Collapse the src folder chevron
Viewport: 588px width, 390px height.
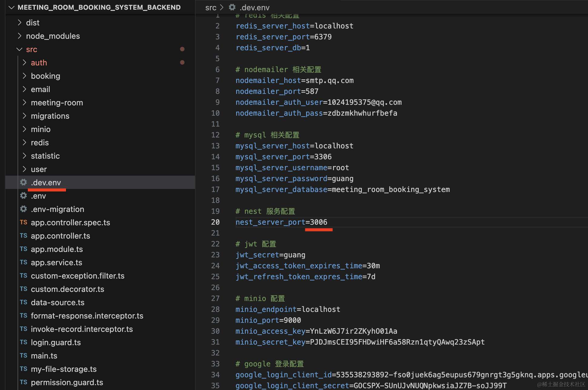tap(20, 49)
